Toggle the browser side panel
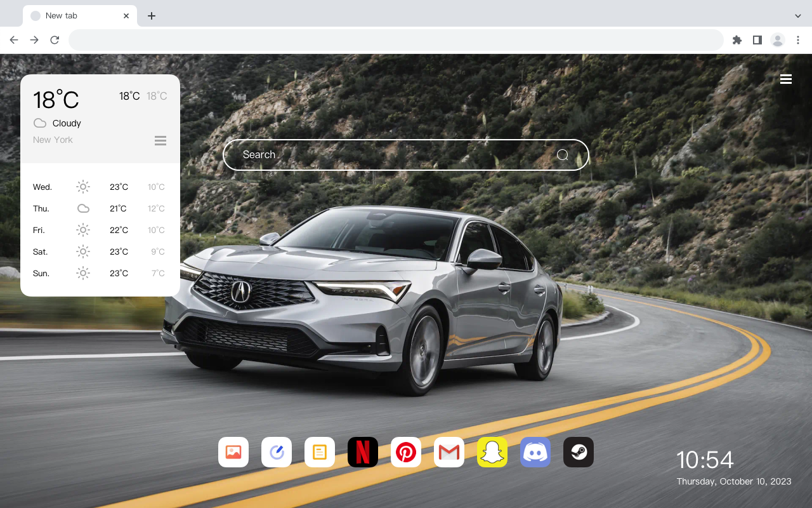This screenshot has width=812, height=508. pyautogui.click(x=757, y=40)
